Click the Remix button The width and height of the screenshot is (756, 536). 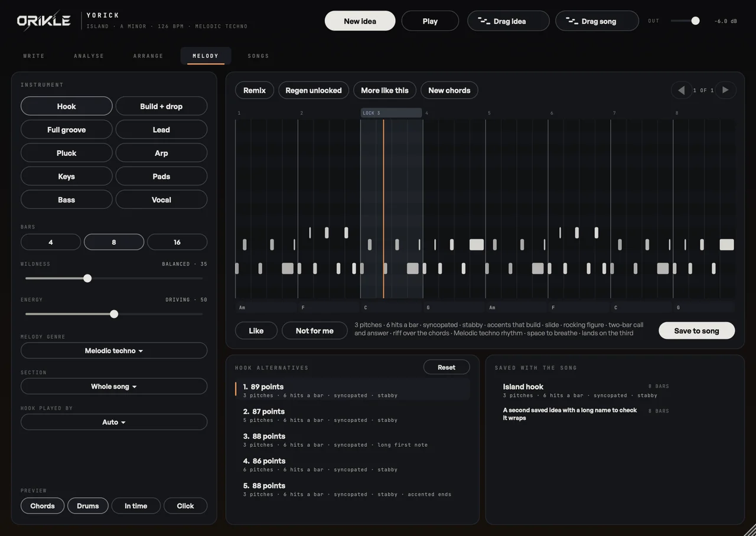click(255, 90)
